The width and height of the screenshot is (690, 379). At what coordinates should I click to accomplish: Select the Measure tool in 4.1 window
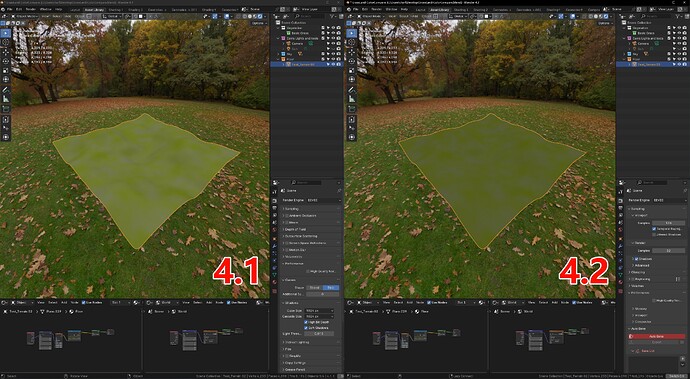click(x=6, y=99)
